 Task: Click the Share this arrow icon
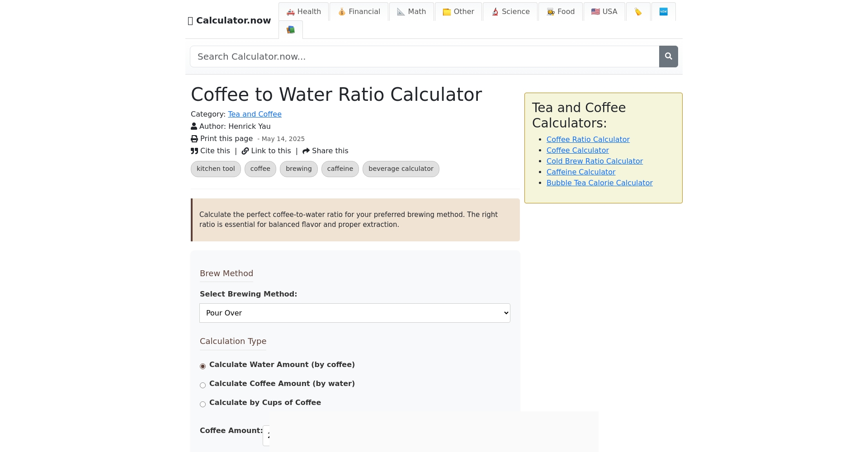(x=306, y=151)
